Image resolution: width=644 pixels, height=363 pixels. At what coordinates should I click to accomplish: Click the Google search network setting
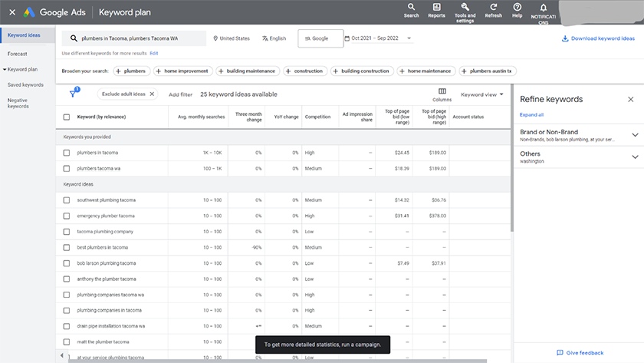point(320,38)
